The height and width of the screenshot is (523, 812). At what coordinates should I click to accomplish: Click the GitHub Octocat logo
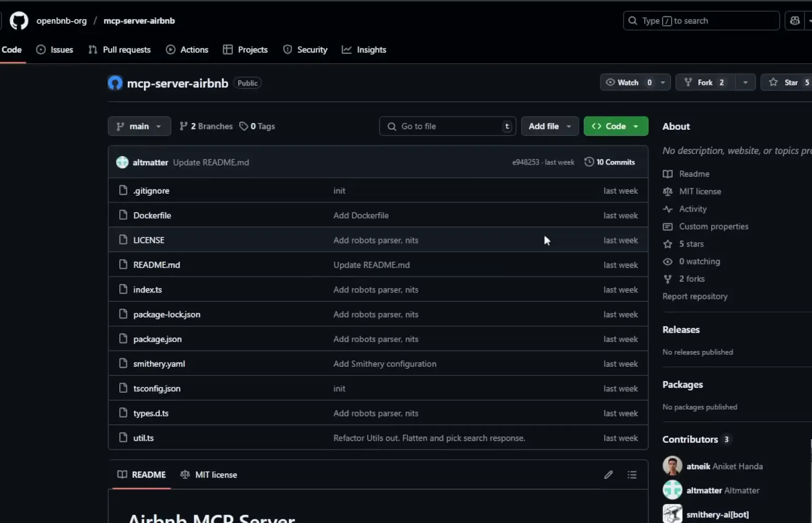[x=19, y=21]
